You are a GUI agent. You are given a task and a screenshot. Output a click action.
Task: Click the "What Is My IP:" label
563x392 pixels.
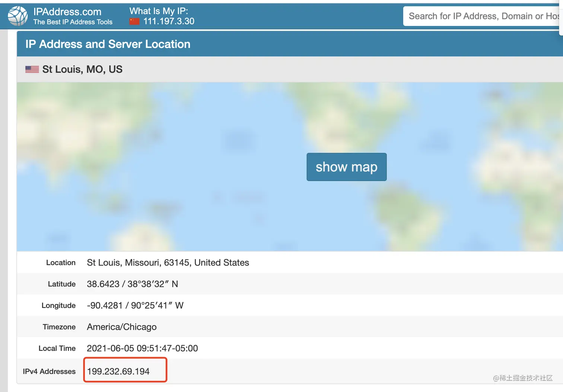click(x=159, y=11)
